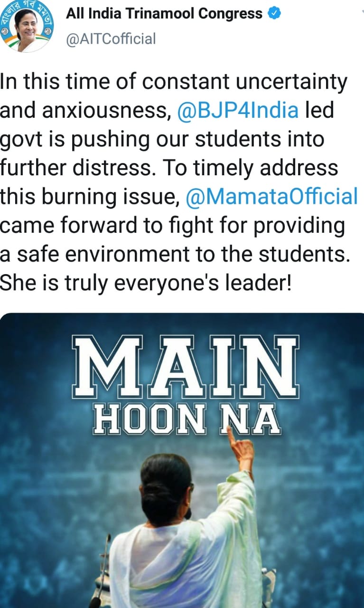Follow the @MamataOfficial mention link
The image size is (364, 608).
coord(271,196)
